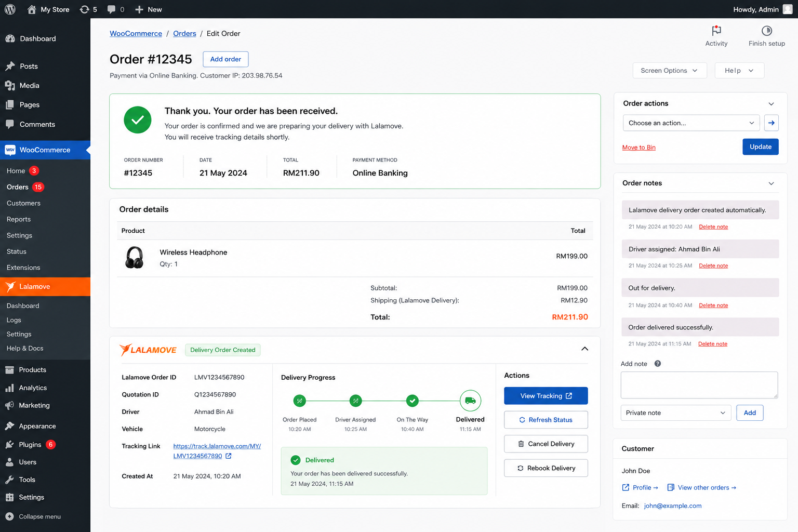Select the WooCommerce sidebar menu
The image size is (798, 532).
point(45,150)
